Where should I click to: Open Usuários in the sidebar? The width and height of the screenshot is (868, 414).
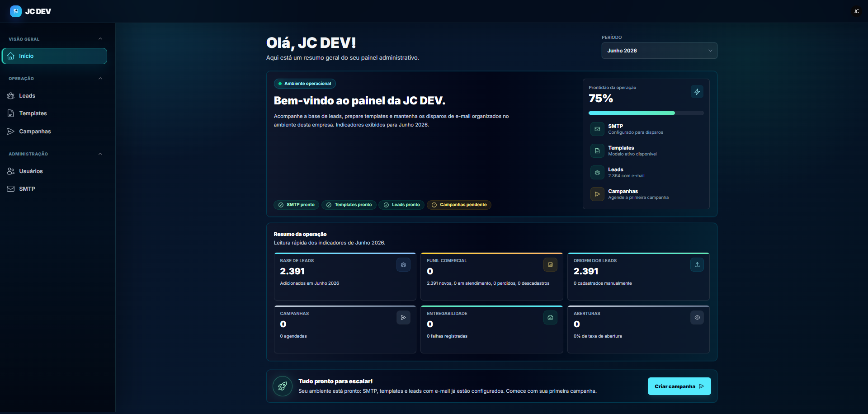point(54,171)
